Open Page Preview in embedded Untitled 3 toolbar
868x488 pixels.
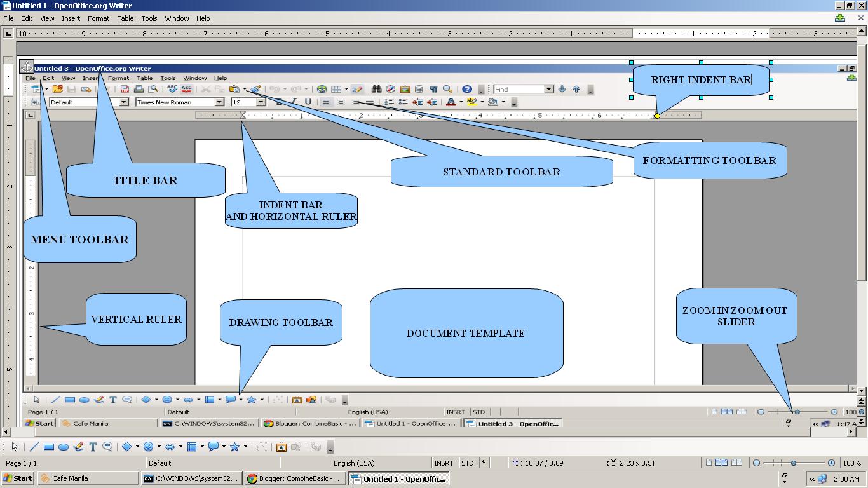pyautogui.click(x=153, y=90)
